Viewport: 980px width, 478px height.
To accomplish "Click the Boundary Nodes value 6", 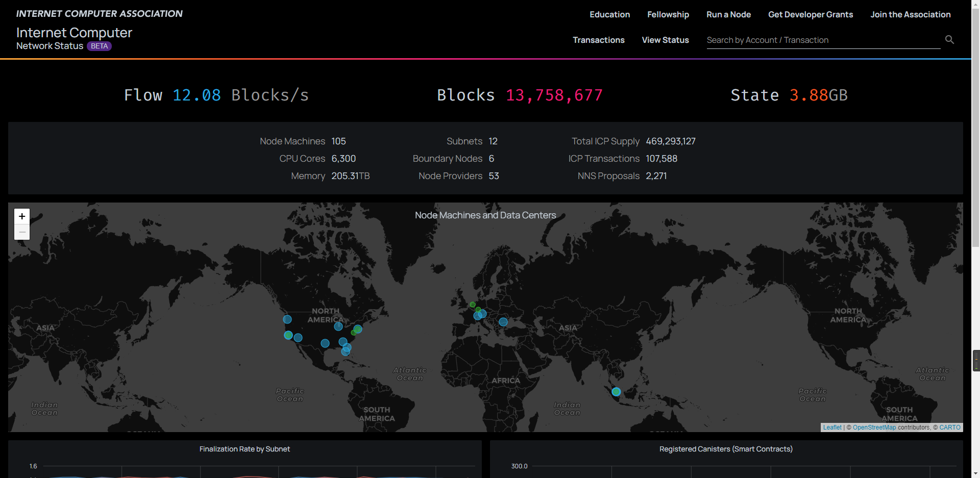I will point(492,159).
